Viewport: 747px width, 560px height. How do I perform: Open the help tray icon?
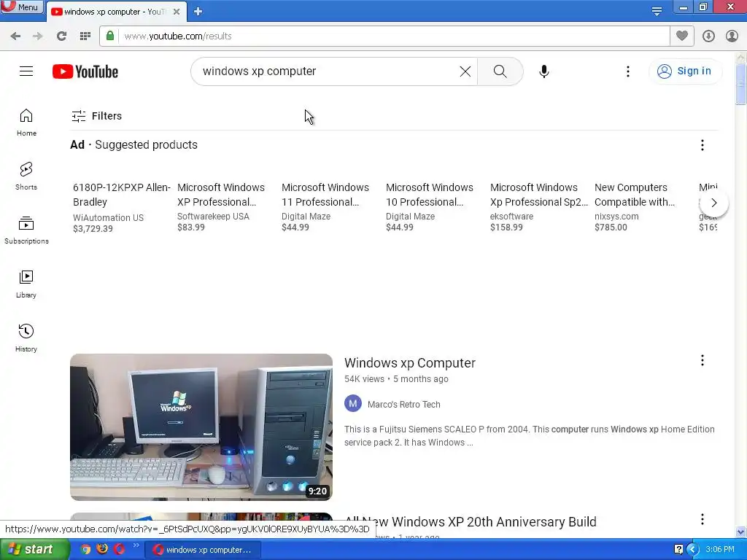tap(678, 550)
